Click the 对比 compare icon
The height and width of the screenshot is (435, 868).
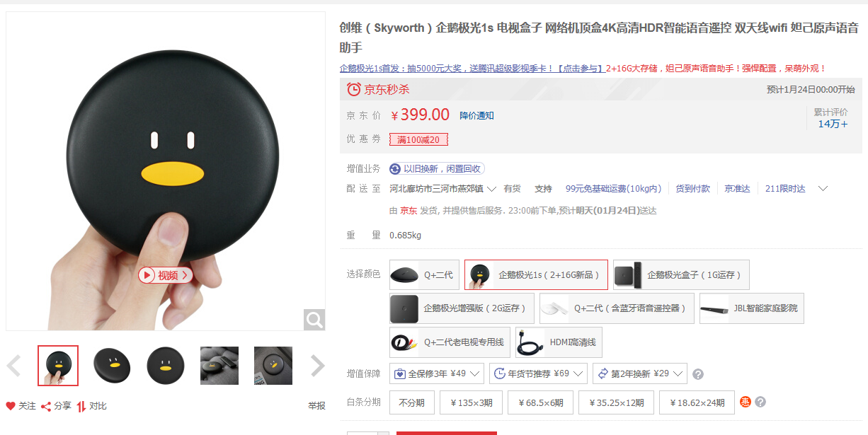point(81,406)
